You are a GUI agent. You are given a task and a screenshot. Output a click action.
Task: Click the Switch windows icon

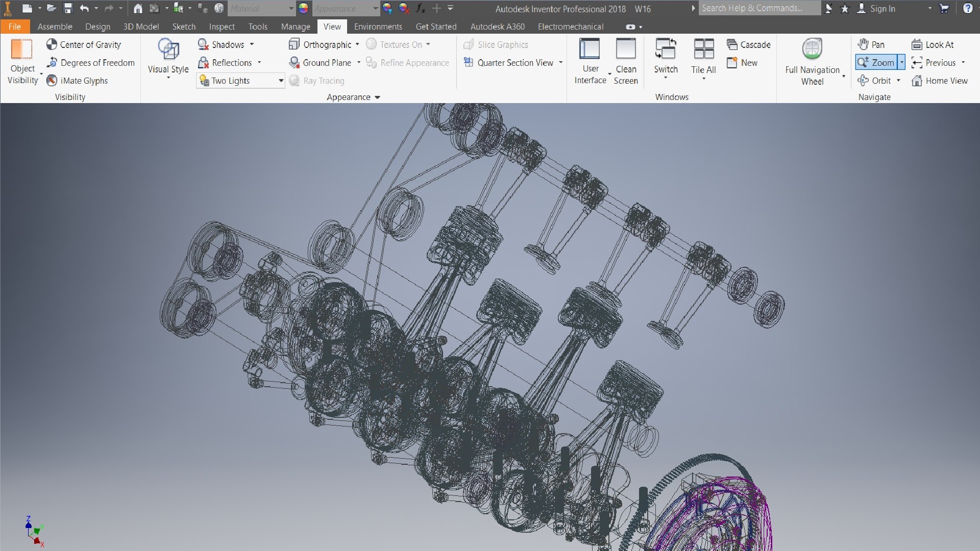coord(666,49)
